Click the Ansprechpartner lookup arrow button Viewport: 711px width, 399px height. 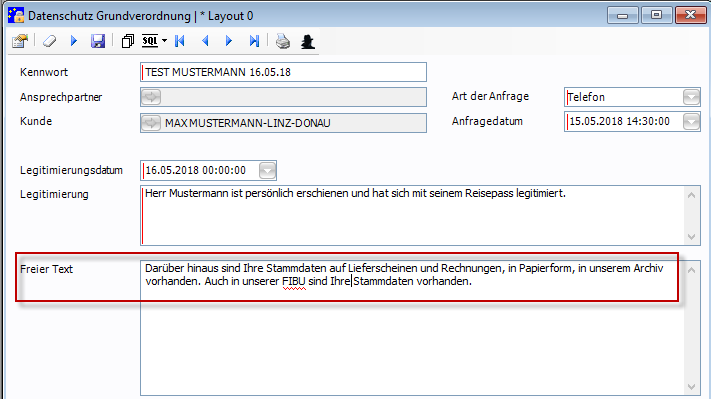(x=151, y=97)
